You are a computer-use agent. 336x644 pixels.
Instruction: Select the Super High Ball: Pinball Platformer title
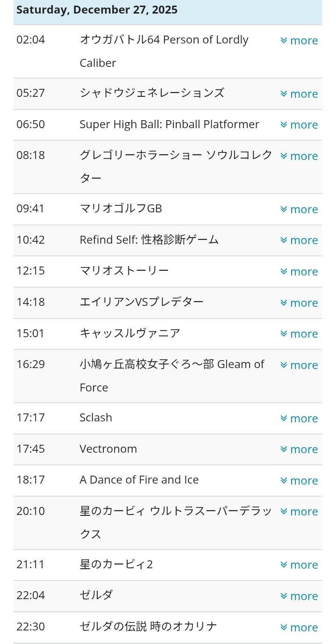point(169,124)
